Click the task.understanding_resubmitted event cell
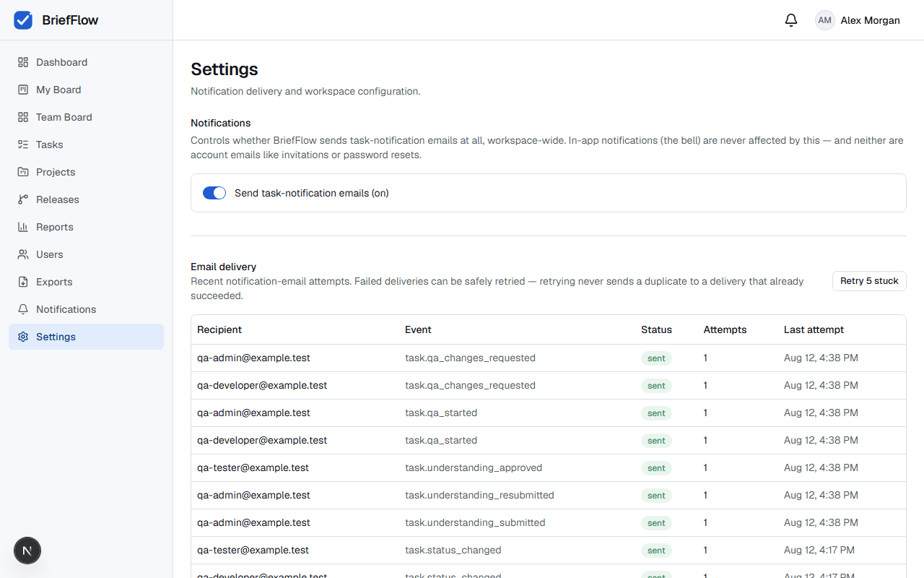The image size is (924, 578). click(x=479, y=495)
